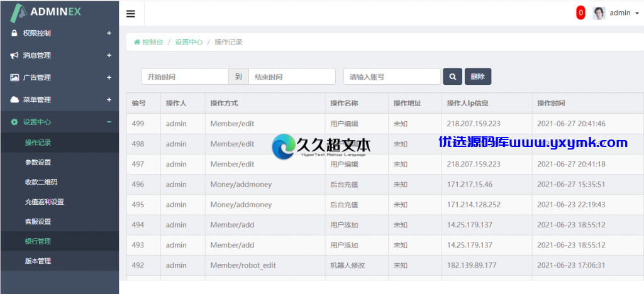Click IP 171.217.15.46
This screenshot has width=644, height=294.
469,185
